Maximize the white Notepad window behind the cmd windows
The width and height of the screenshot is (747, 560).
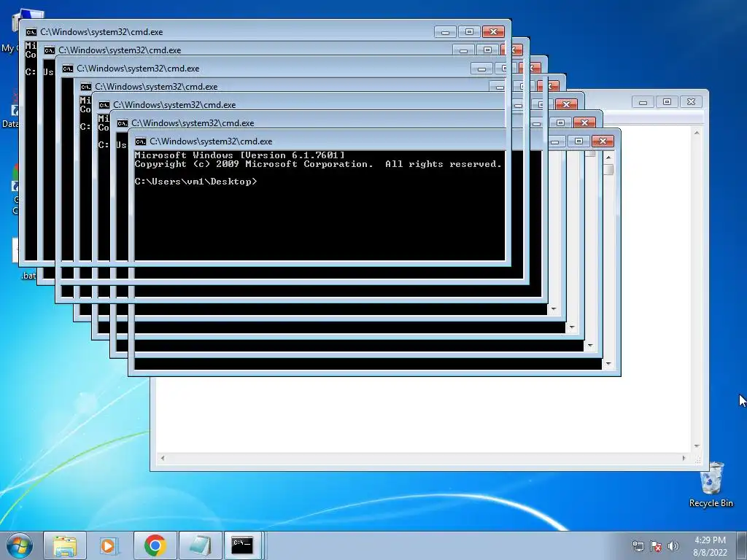[x=667, y=102]
